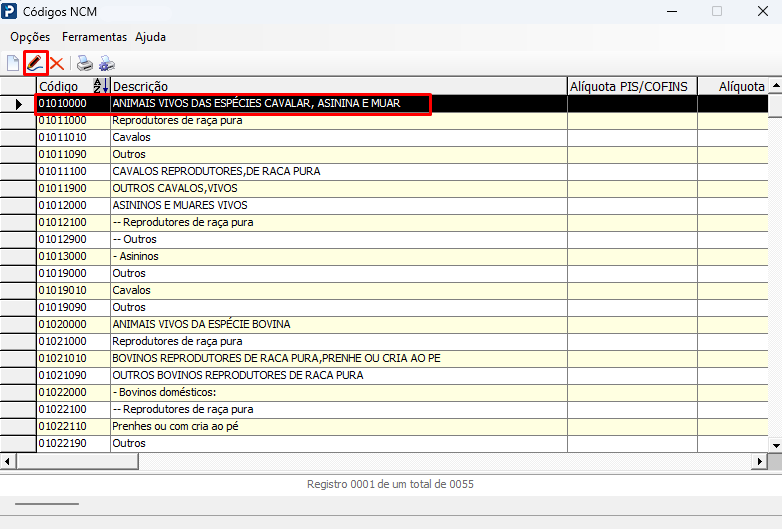Select the code 01022190 cell
Viewport: 782px width, 529px height.
coord(73,443)
